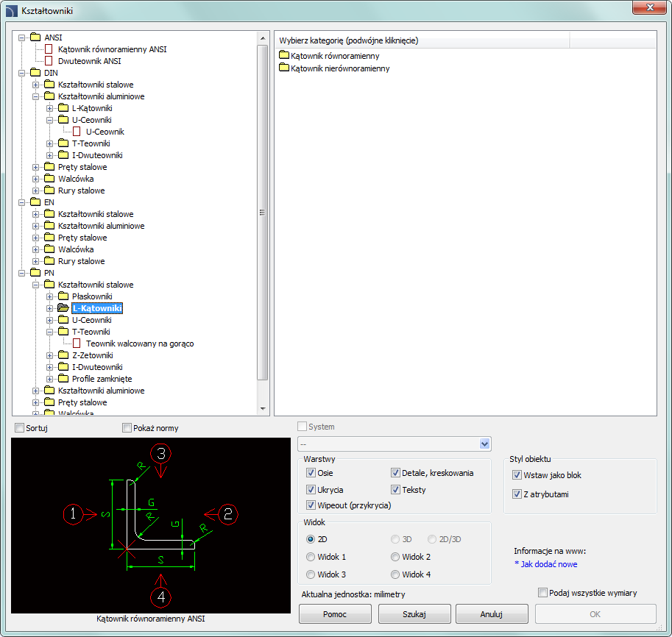The width and height of the screenshot is (672, 637).
Task: Expand DIN Kształtowniki stalowe node
Action: (35, 85)
